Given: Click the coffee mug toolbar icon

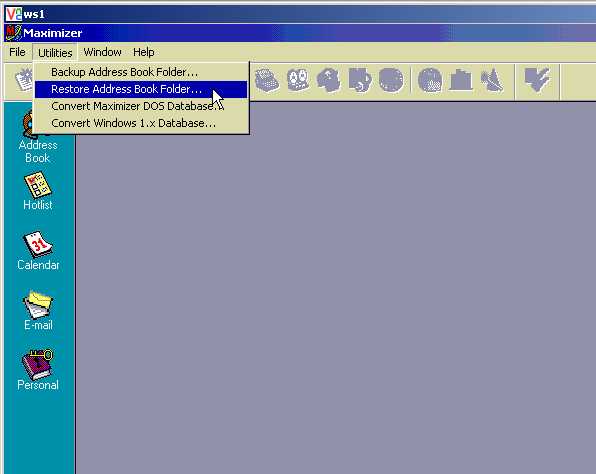Looking at the screenshot, I should pos(359,80).
